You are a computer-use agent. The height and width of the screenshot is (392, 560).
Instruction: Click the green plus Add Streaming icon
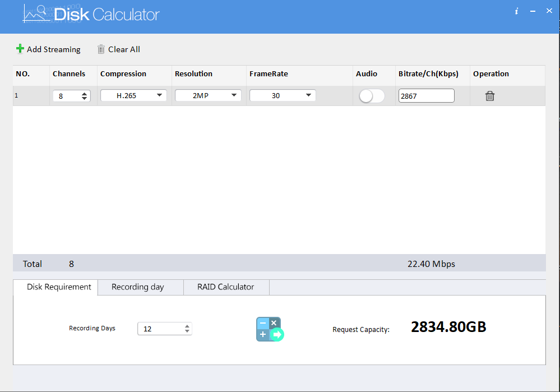point(20,49)
